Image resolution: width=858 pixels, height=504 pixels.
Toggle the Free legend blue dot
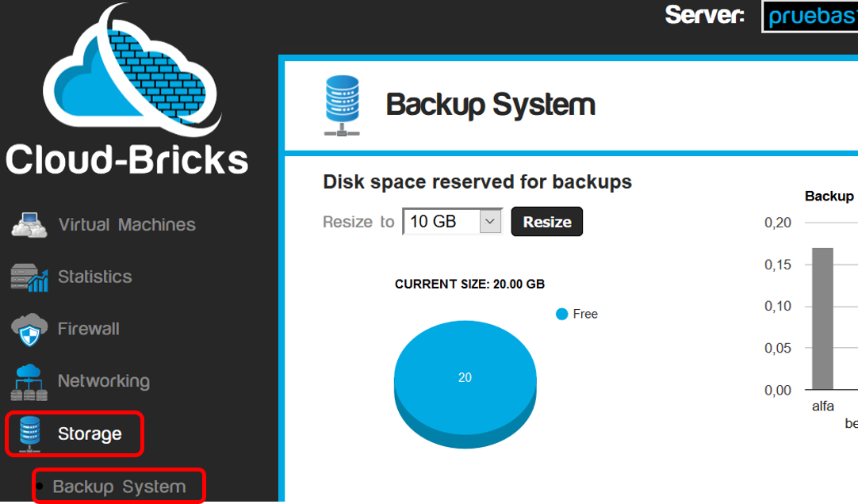(x=561, y=315)
